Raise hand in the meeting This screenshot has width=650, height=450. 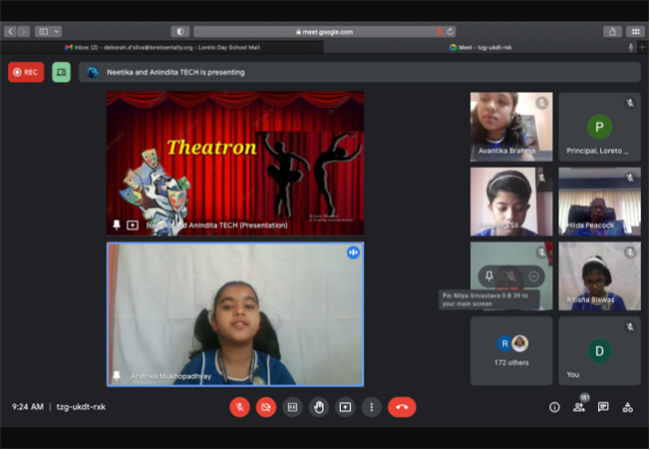(x=319, y=407)
